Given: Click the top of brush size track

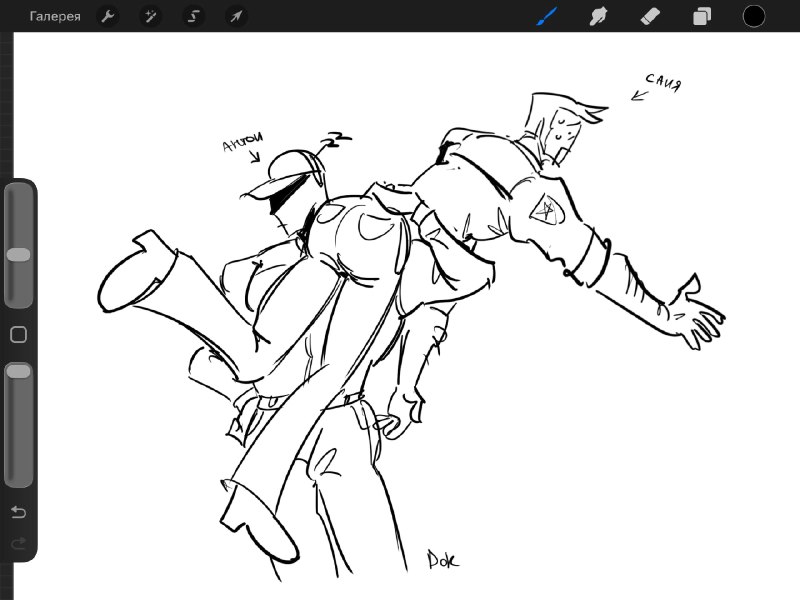Looking at the screenshot, I should (x=18, y=192).
